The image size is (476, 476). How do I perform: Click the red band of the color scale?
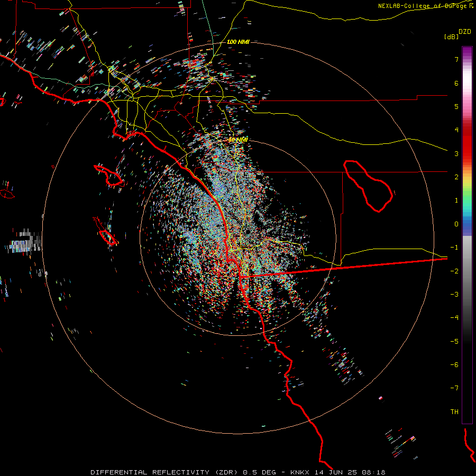click(467, 143)
